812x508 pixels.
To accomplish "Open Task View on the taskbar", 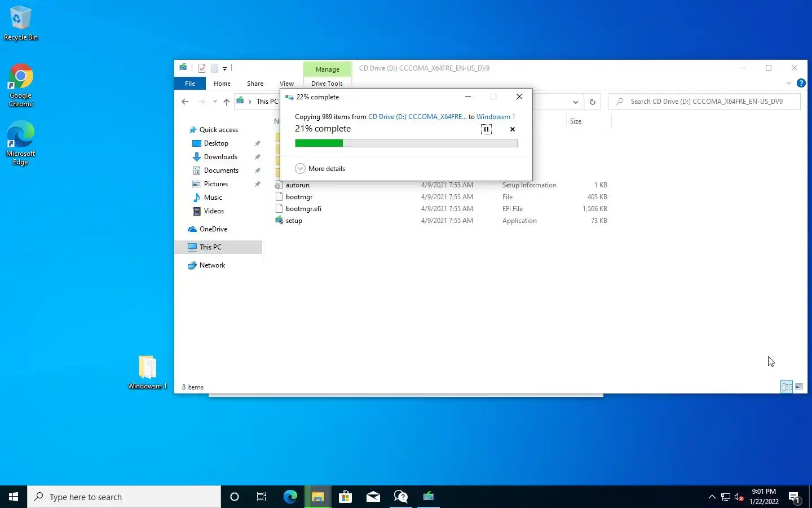I will point(262,497).
